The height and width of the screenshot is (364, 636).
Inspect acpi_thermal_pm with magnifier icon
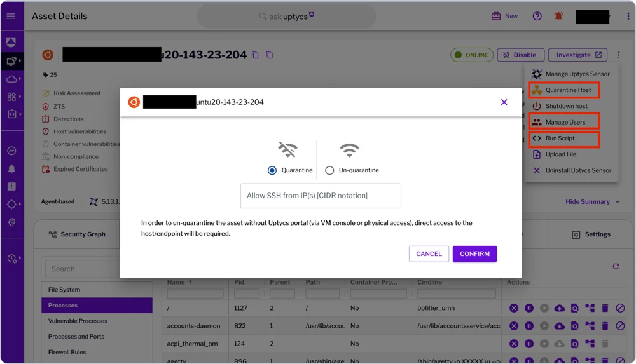pyautogui.click(x=575, y=344)
